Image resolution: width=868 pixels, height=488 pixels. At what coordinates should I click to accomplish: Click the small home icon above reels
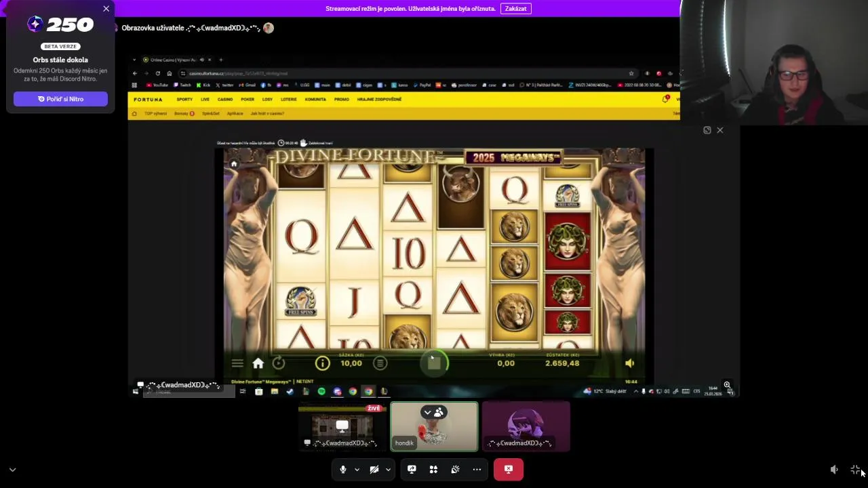pos(234,164)
